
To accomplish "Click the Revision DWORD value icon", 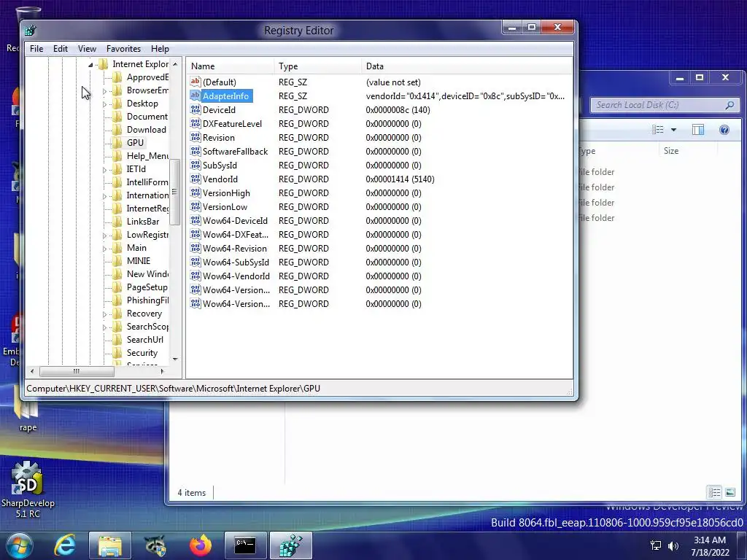I will (196, 137).
